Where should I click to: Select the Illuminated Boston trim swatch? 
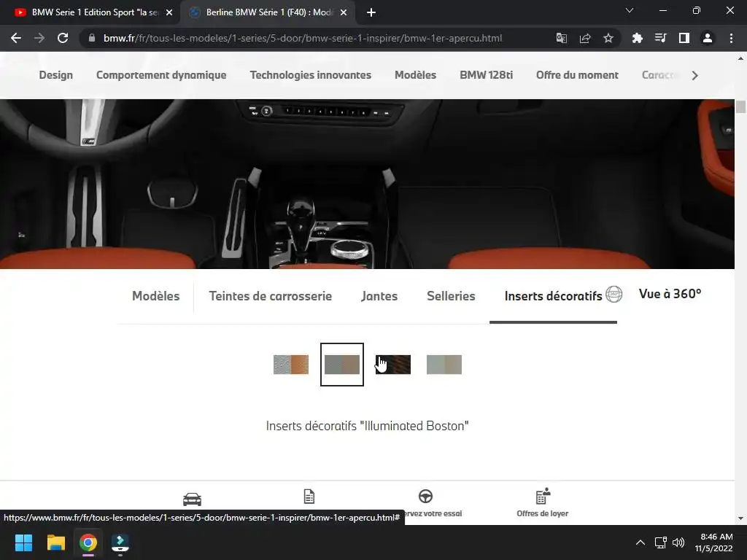pyautogui.click(x=342, y=365)
